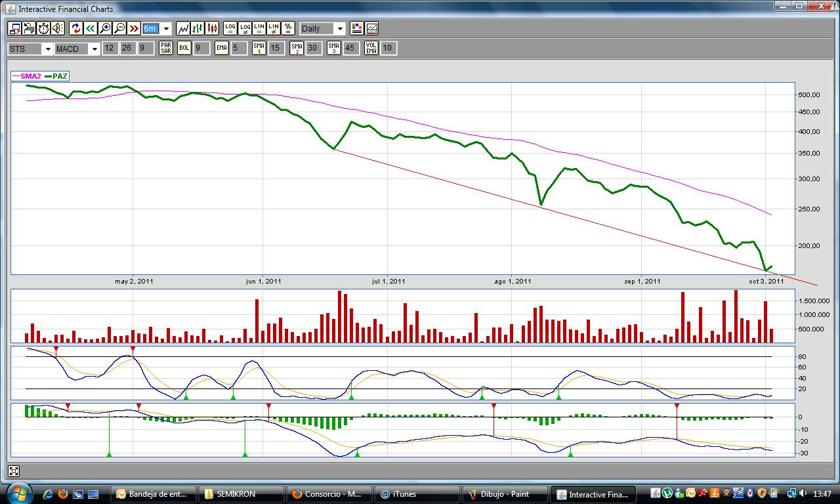Screen dimensions: 840x504
Task: Click the EMA period field showing 5
Action: tap(239, 48)
